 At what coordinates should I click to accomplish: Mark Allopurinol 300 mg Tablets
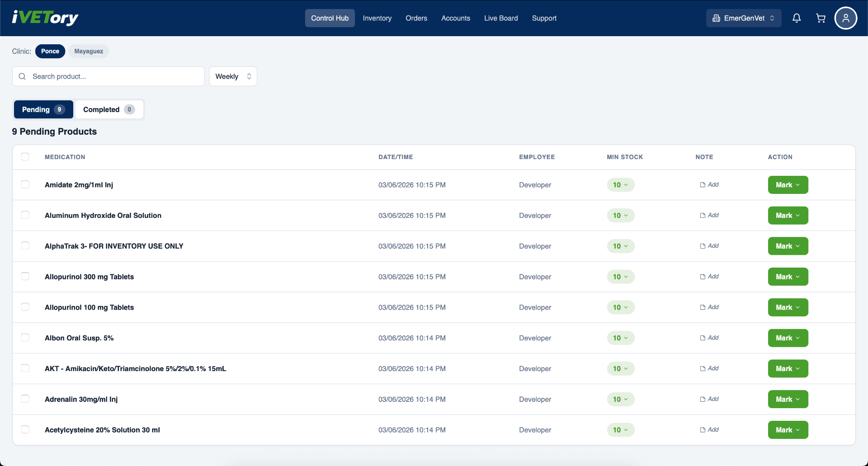[788, 277]
